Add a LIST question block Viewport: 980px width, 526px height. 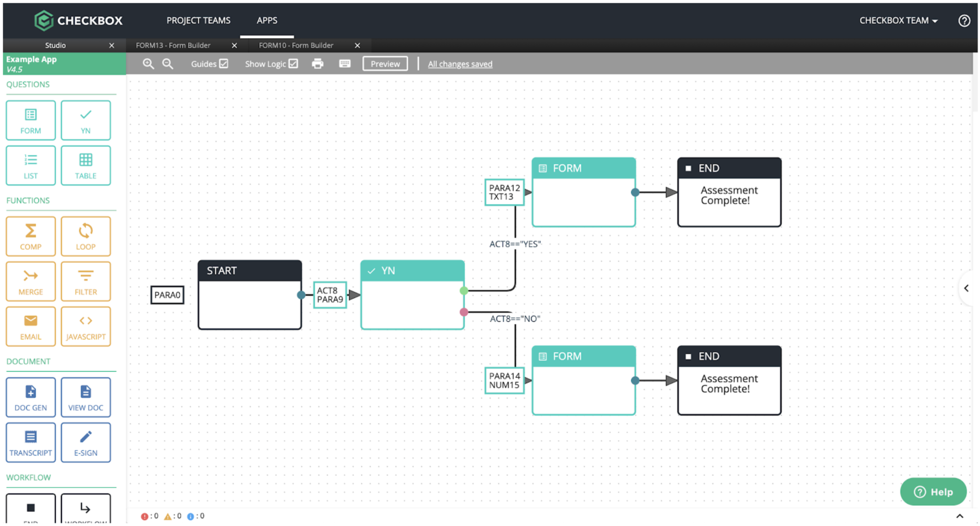pyautogui.click(x=31, y=165)
